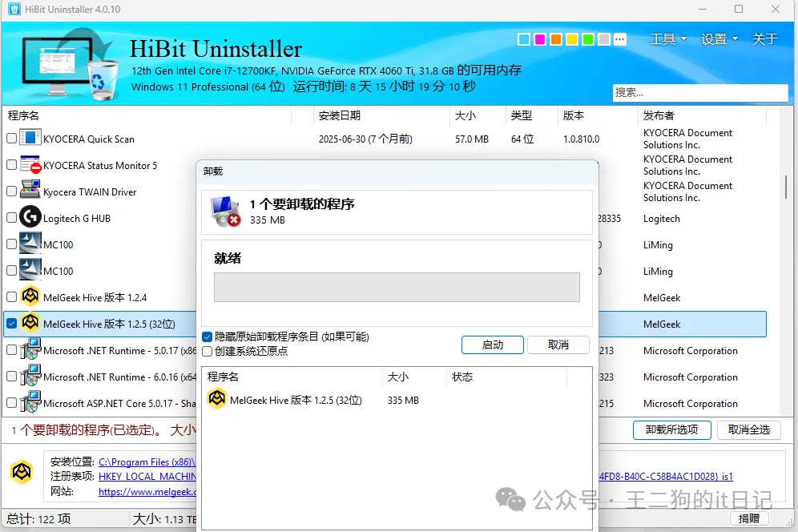798x532 pixels.
Task: Untick the MelGeek Hive 版本 1.2.5 (32位) checkbox
Action: [11, 323]
